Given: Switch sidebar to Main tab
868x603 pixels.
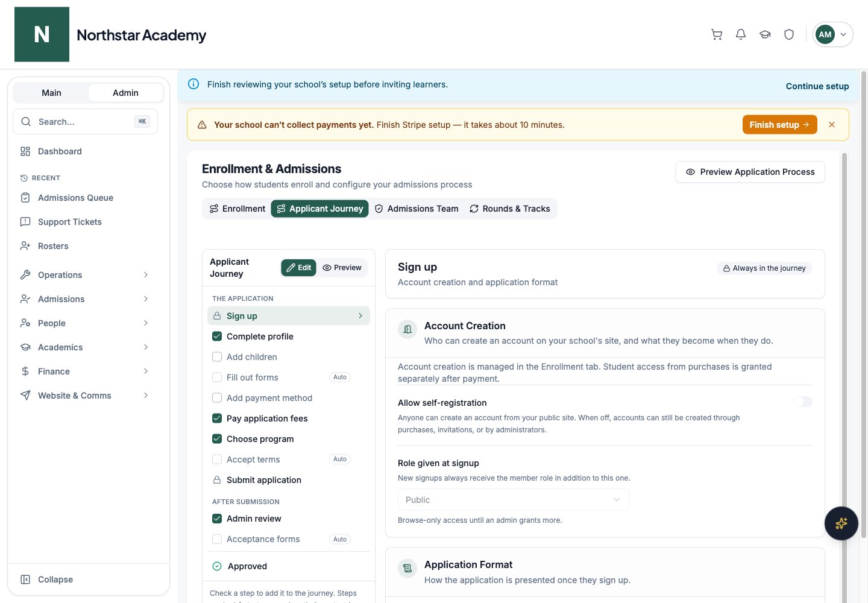Looking at the screenshot, I should 51,93.
